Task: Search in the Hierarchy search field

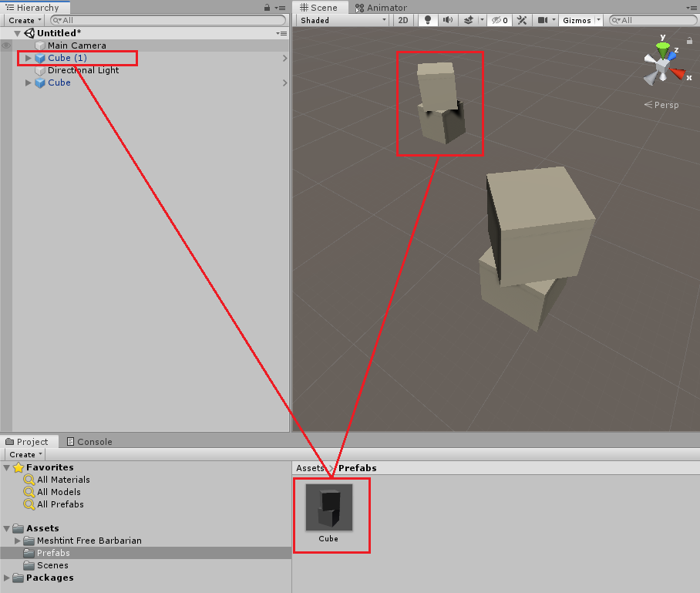Action: click(168, 20)
